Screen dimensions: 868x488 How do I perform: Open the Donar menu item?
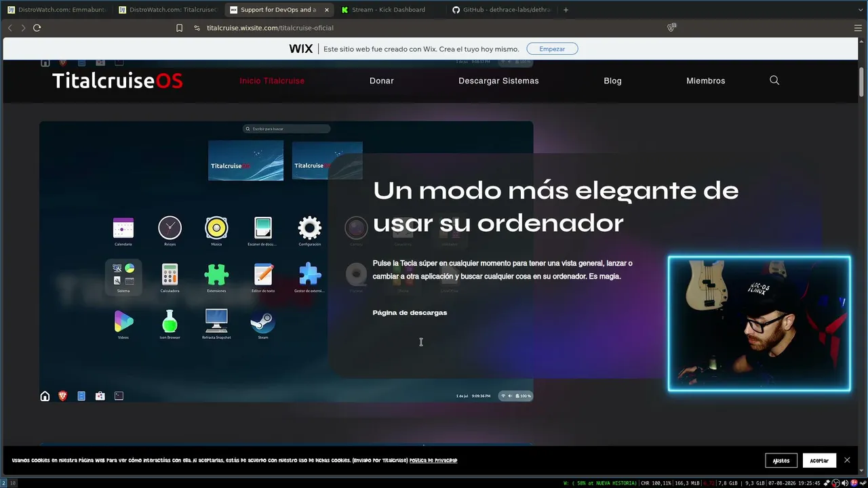(x=382, y=81)
